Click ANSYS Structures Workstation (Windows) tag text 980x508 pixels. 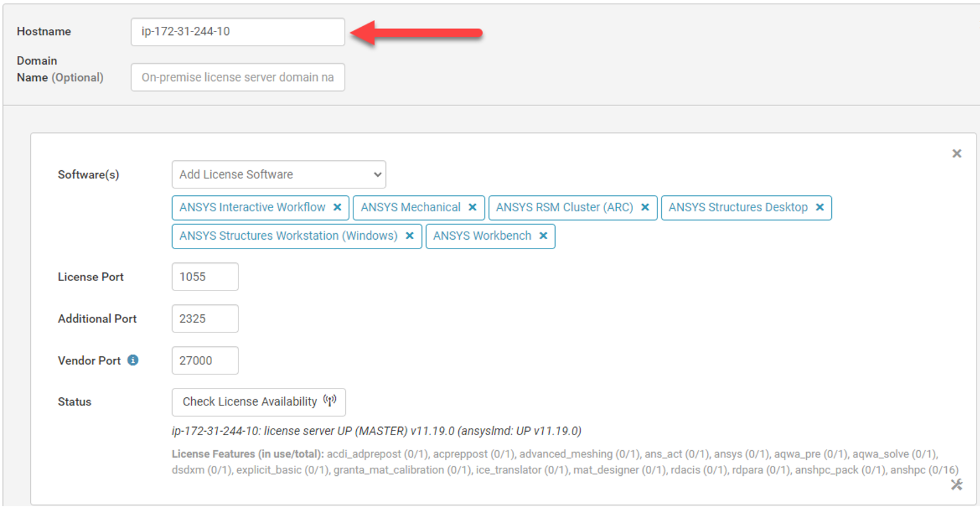click(289, 236)
